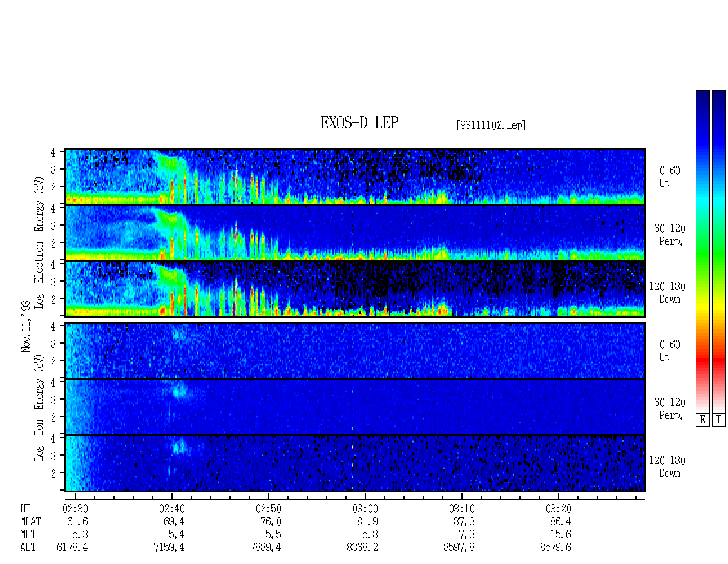Click the boxed I label under color bar
This screenshot has width=728, height=564.
[719, 420]
